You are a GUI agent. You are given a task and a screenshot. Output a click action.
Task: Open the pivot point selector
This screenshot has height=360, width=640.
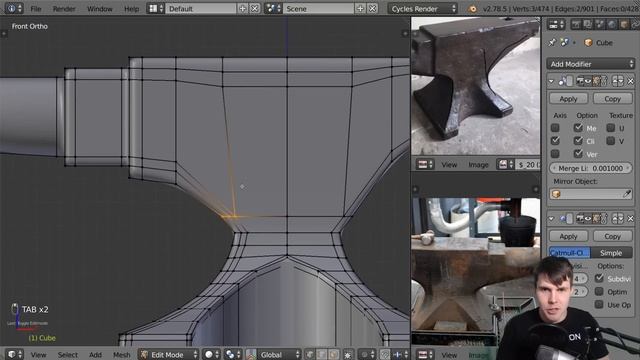tap(233, 354)
